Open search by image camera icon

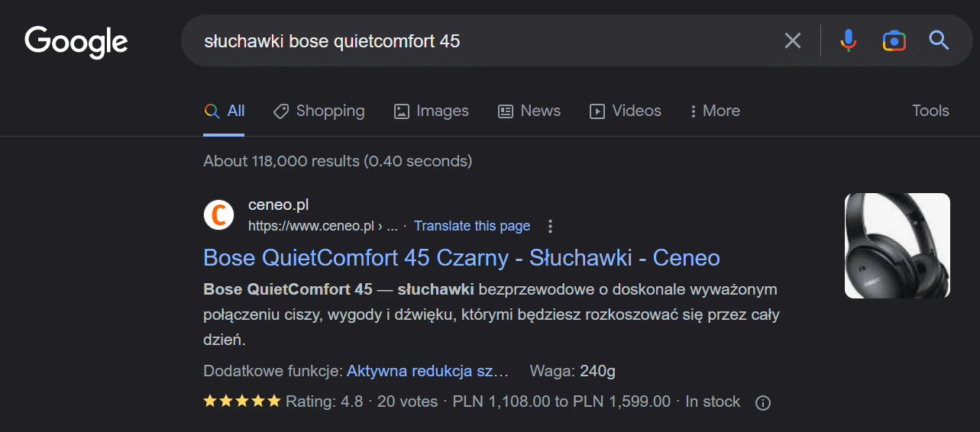tap(894, 40)
